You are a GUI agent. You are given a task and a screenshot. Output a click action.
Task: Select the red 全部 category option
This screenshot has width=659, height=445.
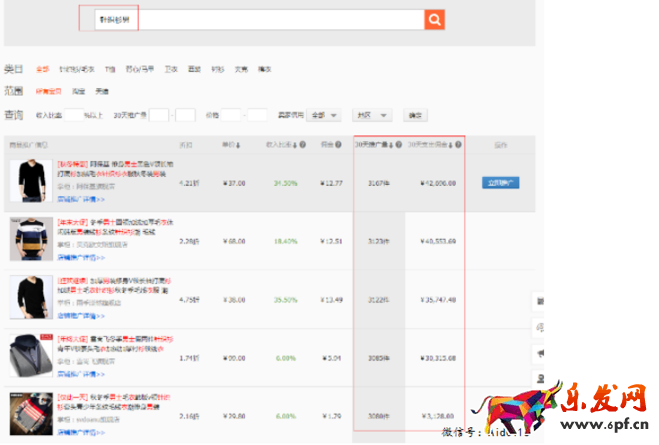42,69
